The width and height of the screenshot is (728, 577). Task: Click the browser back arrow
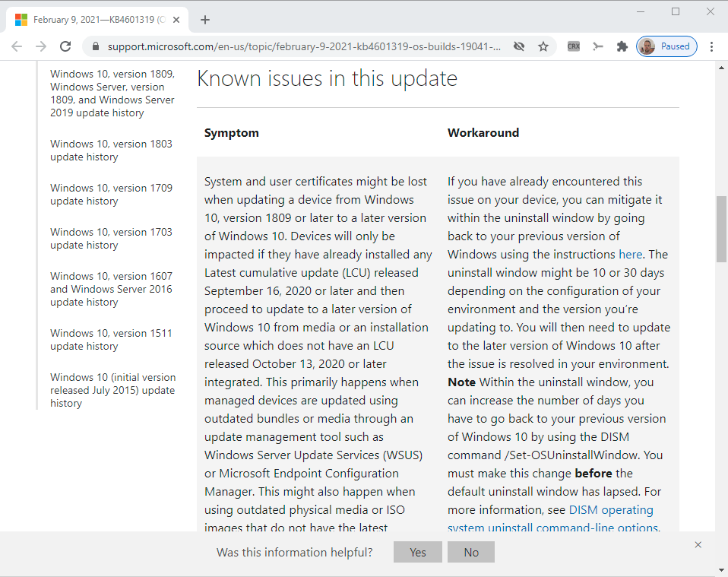pyautogui.click(x=17, y=46)
